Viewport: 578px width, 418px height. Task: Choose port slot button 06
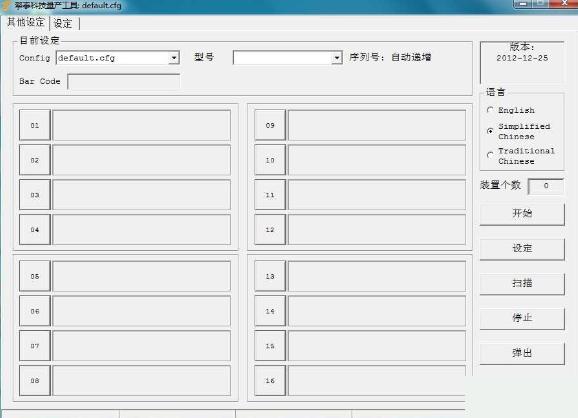coord(35,311)
